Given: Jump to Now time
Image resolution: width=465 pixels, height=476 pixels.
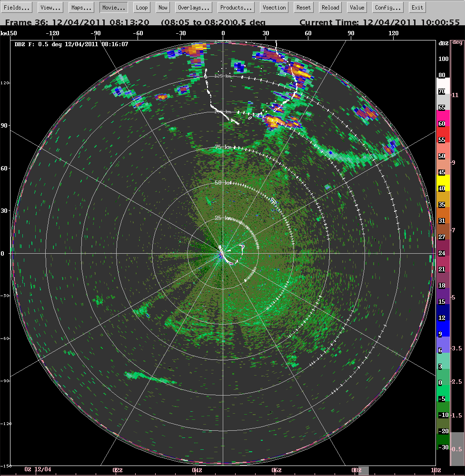Looking at the screenshot, I should [162, 7].
